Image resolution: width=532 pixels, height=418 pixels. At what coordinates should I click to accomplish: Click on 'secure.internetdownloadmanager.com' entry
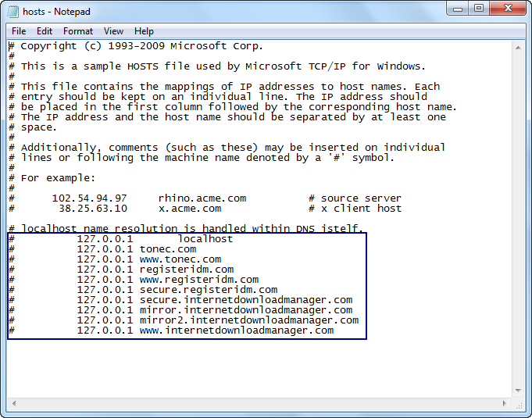246,300
